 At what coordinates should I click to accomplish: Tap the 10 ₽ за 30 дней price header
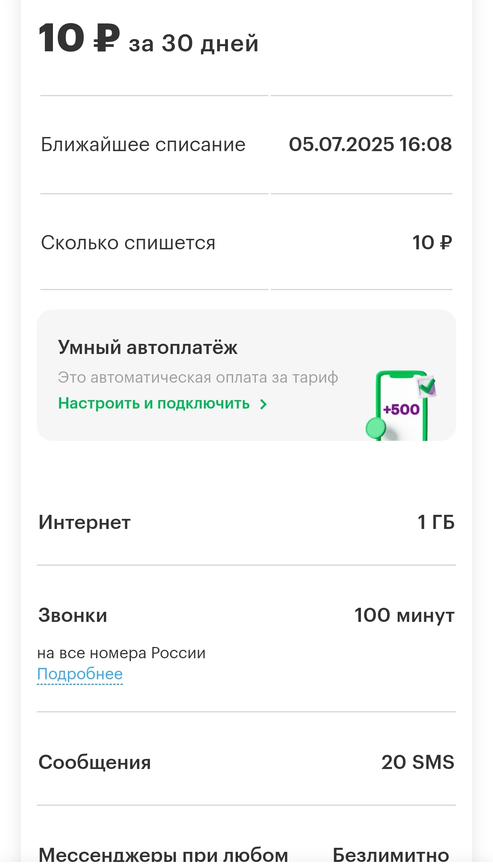tap(148, 40)
